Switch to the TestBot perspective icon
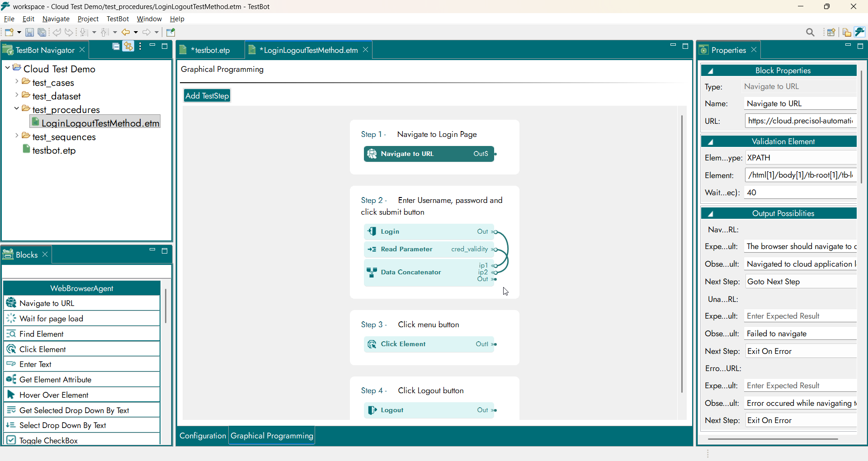 click(x=860, y=32)
